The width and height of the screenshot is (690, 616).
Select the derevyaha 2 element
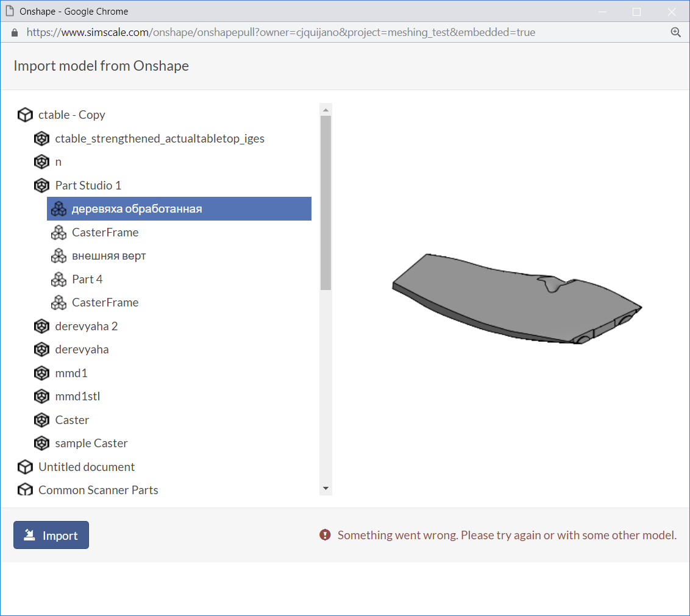pyautogui.click(x=87, y=326)
